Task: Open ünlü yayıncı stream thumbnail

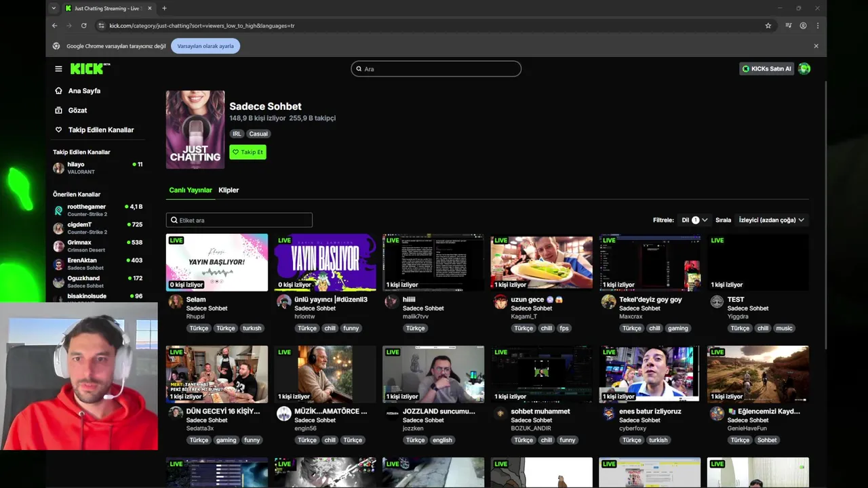Action: pyautogui.click(x=325, y=262)
